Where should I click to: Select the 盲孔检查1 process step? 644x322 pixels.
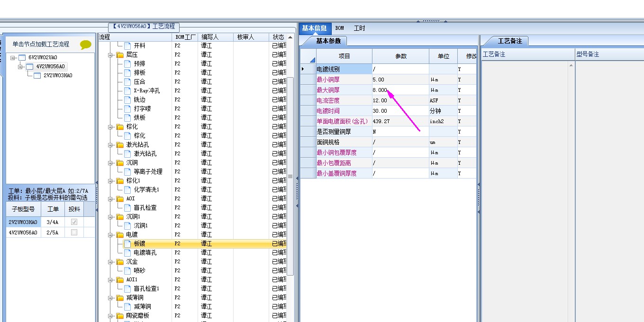(x=146, y=289)
